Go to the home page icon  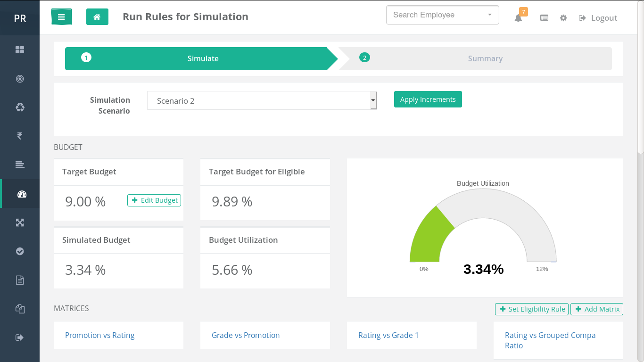click(x=97, y=17)
